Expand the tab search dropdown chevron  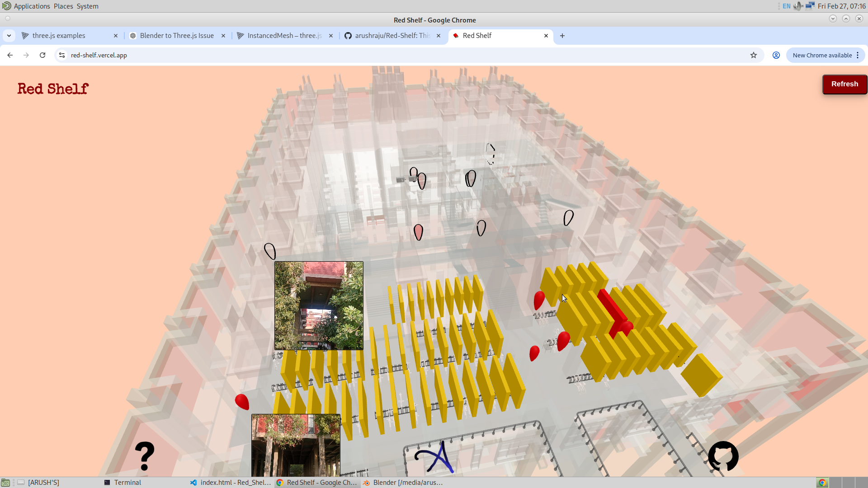coord(9,36)
